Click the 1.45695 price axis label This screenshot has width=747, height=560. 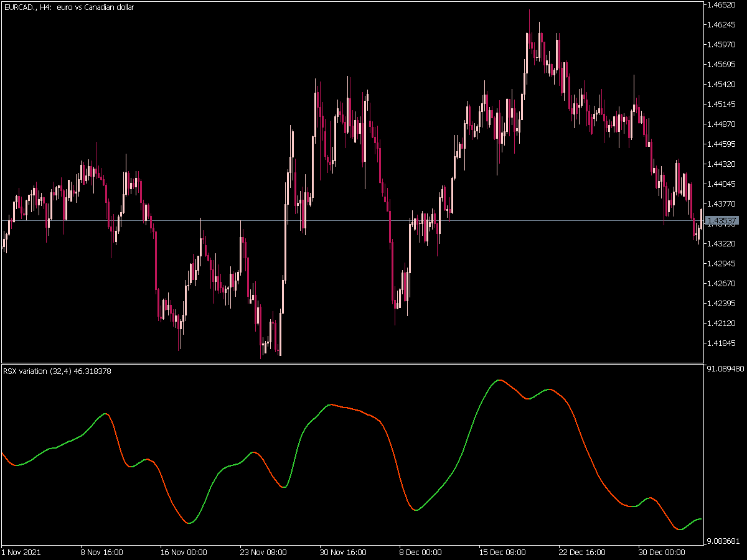pyautogui.click(x=723, y=65)
